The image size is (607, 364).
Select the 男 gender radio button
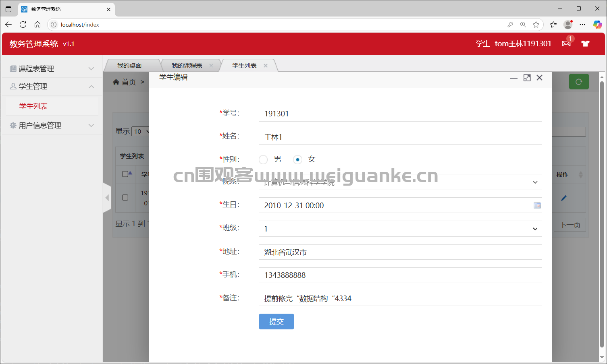263,160
